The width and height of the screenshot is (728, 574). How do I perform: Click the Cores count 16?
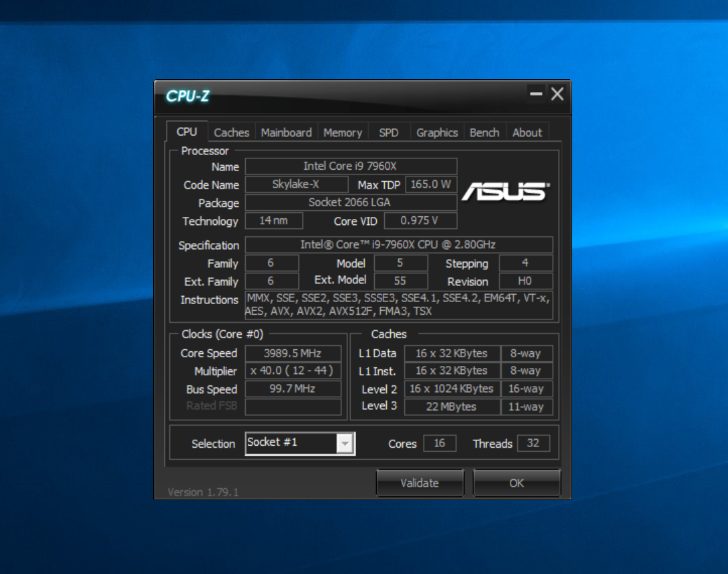[439, 443]
